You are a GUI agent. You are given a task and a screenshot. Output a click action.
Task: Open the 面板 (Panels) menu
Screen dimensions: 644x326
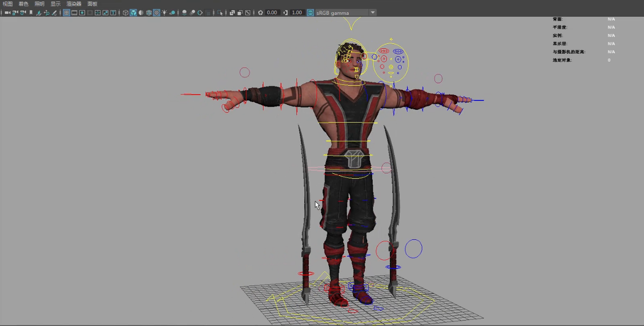point(92,4)
